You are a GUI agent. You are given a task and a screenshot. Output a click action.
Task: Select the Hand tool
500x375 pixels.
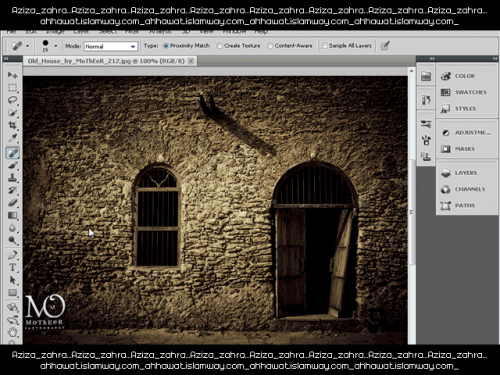(13, 332)
